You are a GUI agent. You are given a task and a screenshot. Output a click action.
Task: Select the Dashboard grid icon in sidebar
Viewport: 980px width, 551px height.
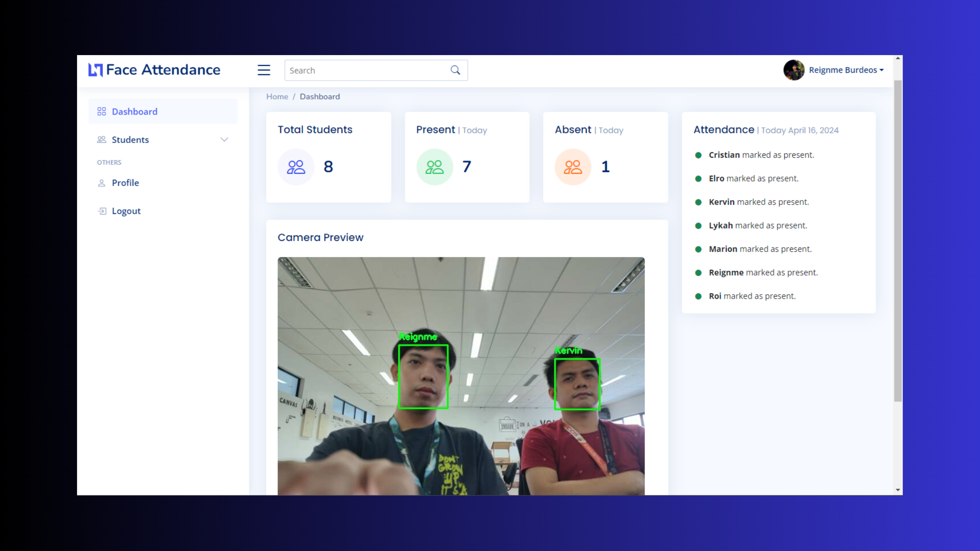pyautogui.click(x=102, y=111)
